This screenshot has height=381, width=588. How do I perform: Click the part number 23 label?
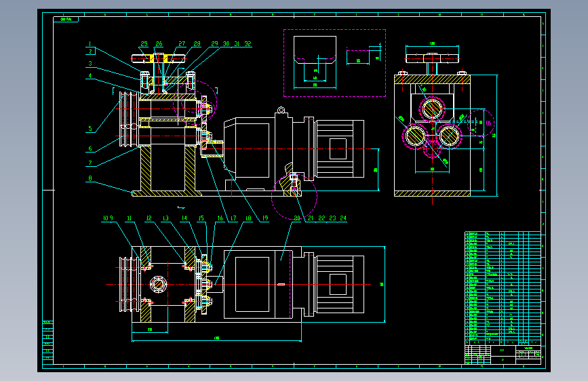coord(332,218)
